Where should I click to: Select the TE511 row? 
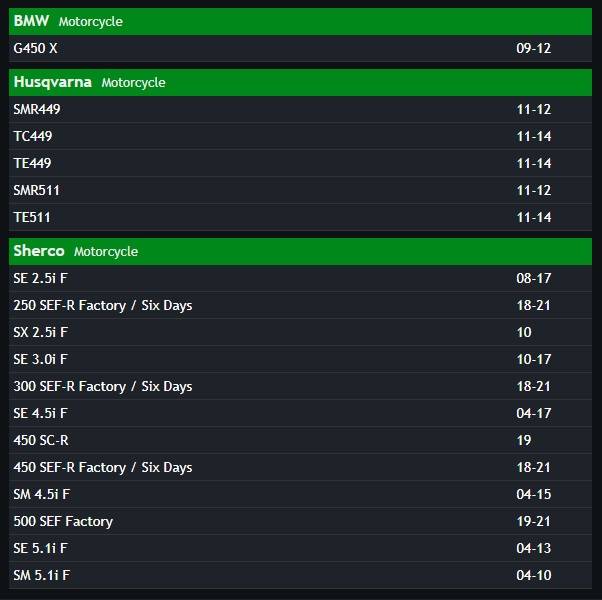[300, 217]
